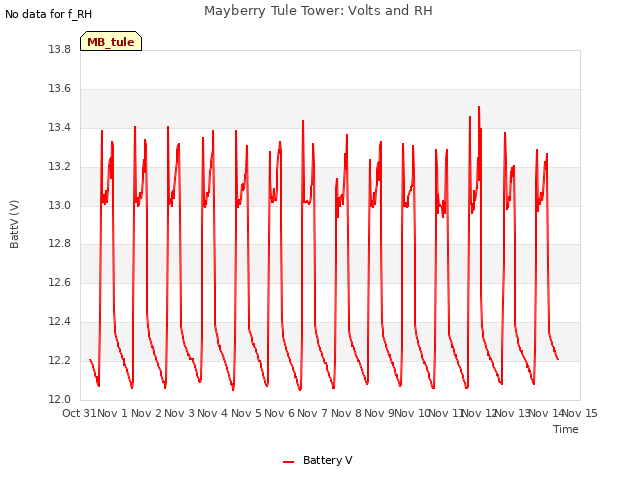Click the 13.8 y-axis tick label
The width and height of the screenshot is (640, 480).
coord(60,49)
